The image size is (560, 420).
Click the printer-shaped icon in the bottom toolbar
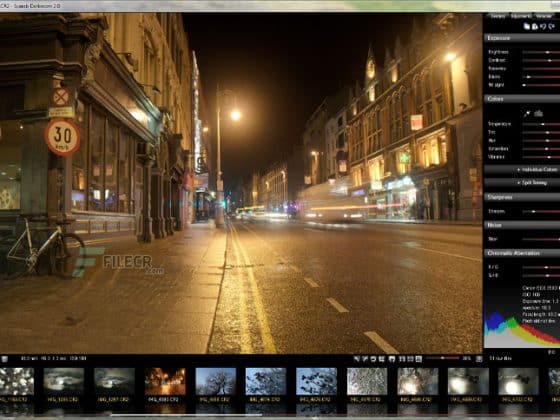click(x=392, y=359)
